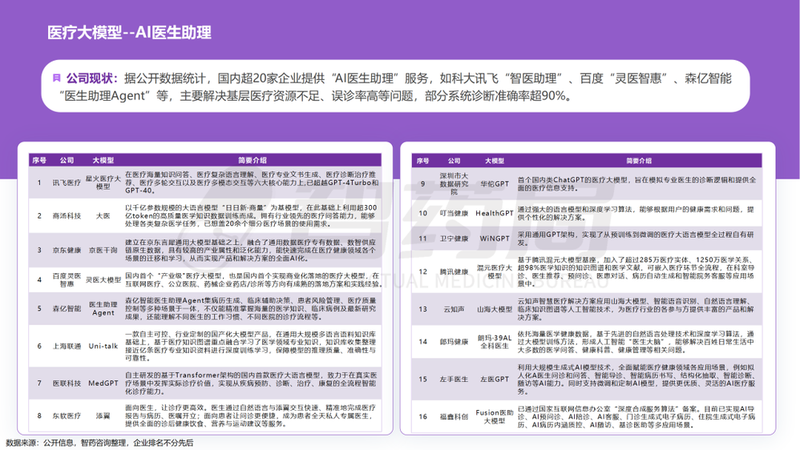The image size is (800, 450).
Task: Select the 星火医疗大模型 model cell
Action: pos(103,182)
